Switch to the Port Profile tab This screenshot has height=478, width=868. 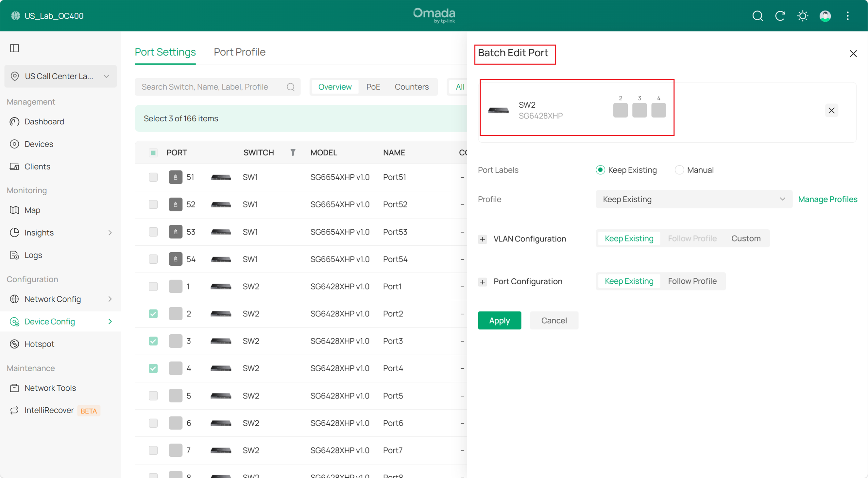[x=240, y=52]
